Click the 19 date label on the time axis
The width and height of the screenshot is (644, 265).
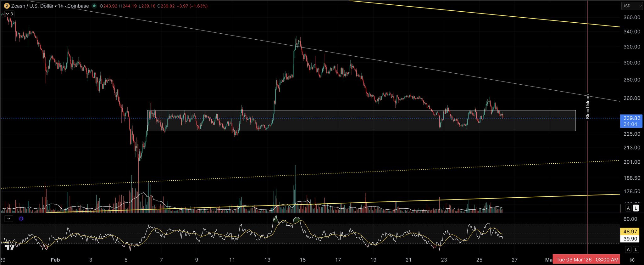coord(373,260)
